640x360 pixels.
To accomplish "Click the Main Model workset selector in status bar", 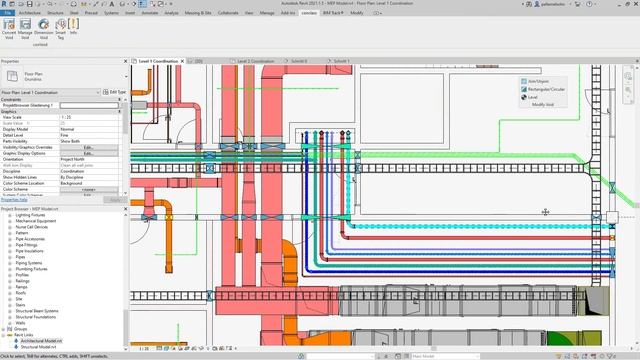I will 445,356.
